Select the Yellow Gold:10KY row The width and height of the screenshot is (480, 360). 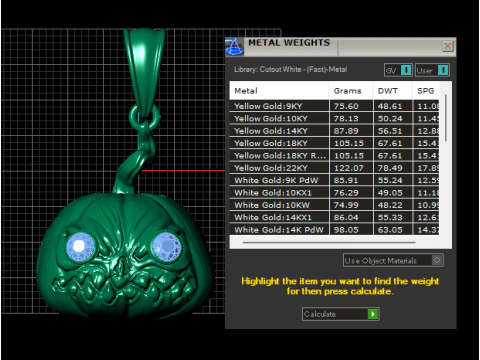click(x=334, y=119)
